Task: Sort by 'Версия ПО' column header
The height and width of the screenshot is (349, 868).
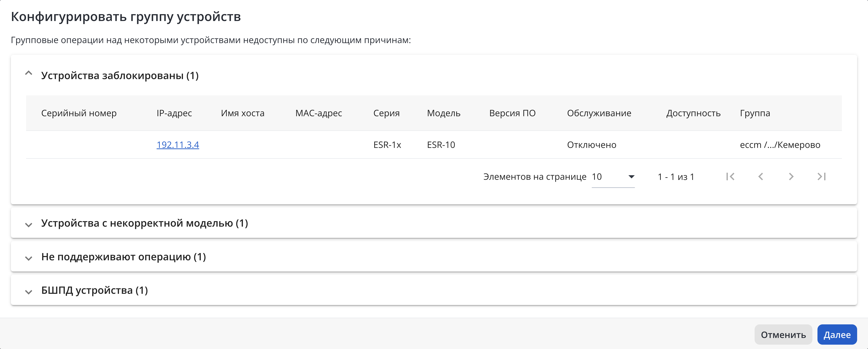Action: pos(512,113)
